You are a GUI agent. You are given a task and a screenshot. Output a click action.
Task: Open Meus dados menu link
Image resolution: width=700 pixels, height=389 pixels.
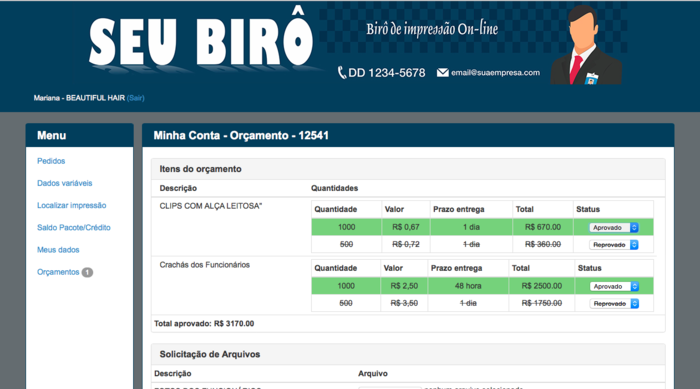coord(58,250)
